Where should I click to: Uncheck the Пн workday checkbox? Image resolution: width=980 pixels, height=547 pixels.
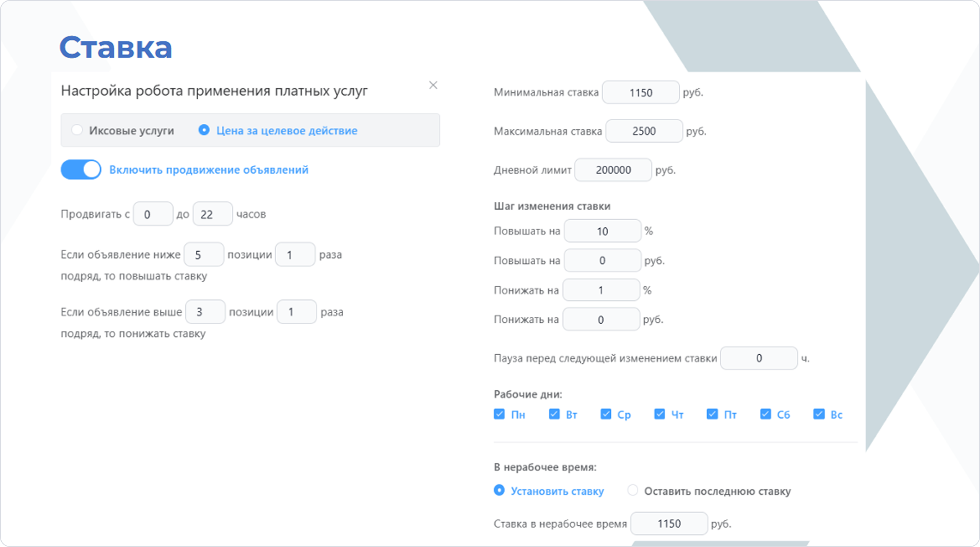tap(499, 414)
